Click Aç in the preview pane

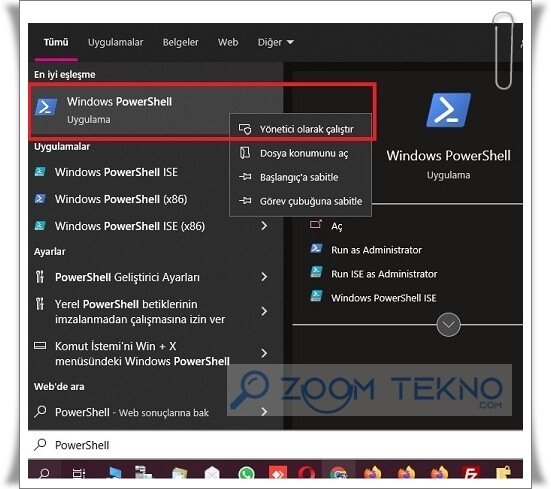[336, 226]
